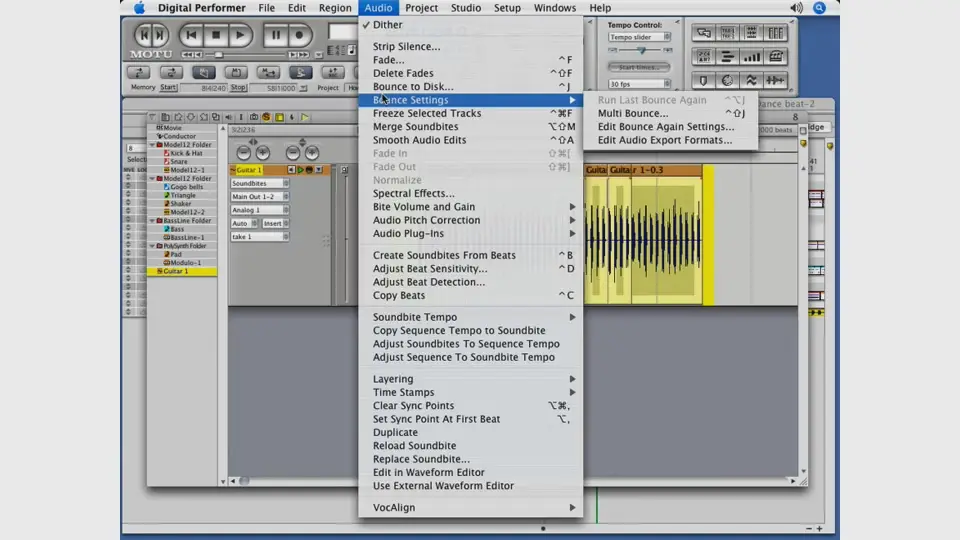Start playback with the Play button

click(x=240, y=35)
